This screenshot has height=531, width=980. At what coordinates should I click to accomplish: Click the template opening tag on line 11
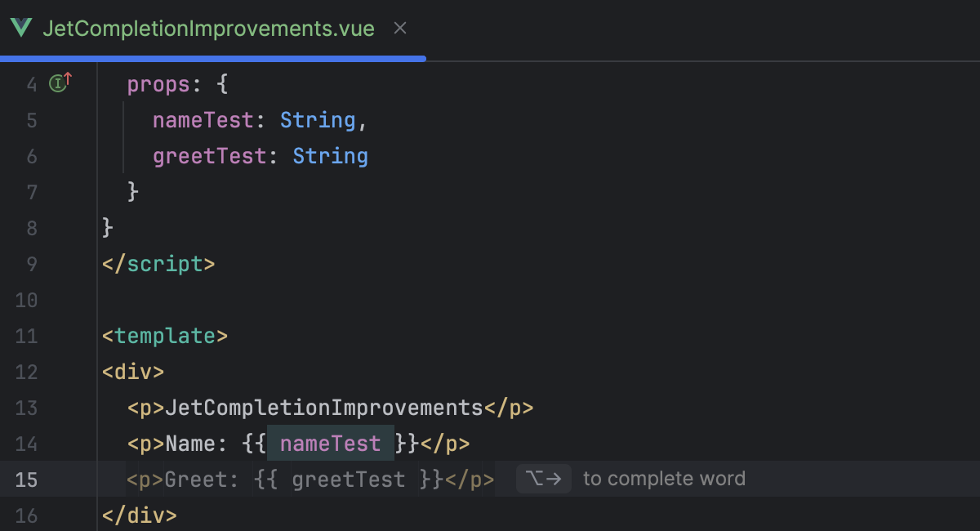[x=164, y=336]
